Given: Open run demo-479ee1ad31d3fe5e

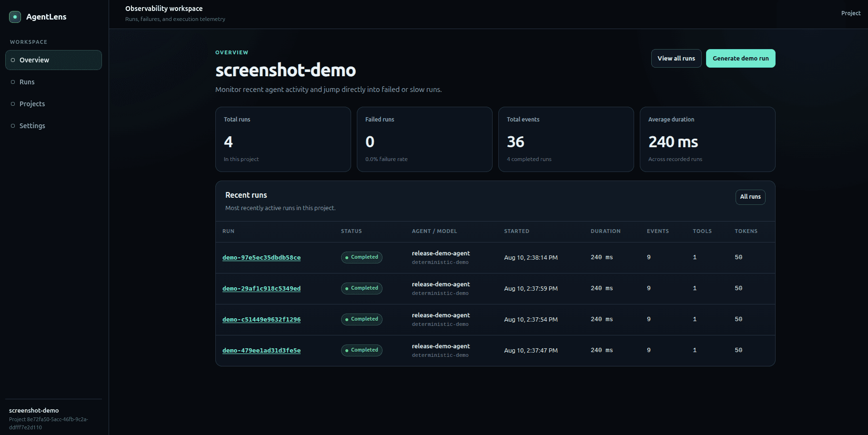Looking at the screenshot, I should click(x=262, y=351).
